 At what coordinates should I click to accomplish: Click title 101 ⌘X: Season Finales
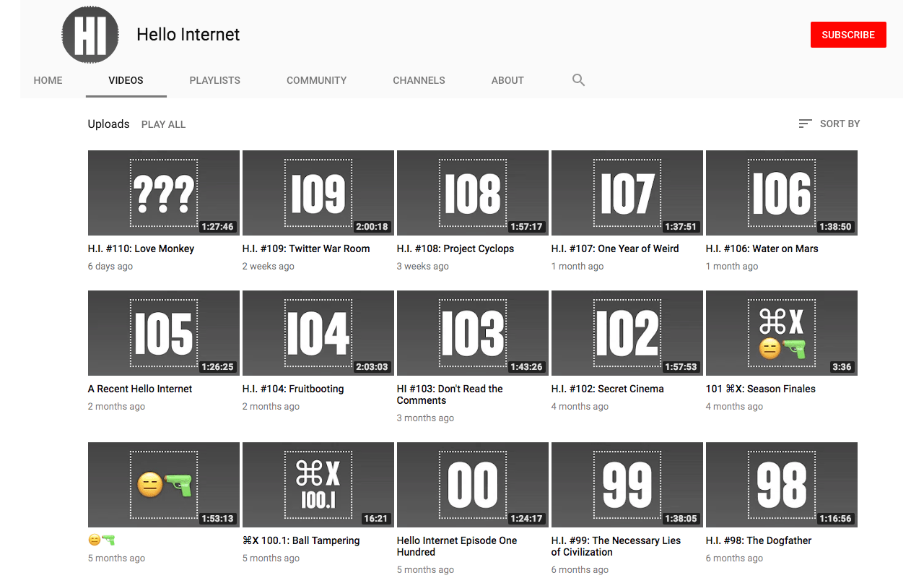click(x=761, y=389)
